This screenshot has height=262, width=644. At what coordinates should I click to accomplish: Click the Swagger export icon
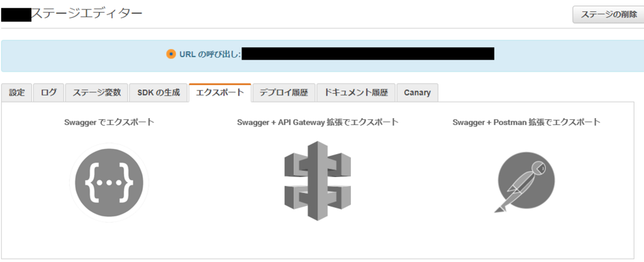(109, 182)
